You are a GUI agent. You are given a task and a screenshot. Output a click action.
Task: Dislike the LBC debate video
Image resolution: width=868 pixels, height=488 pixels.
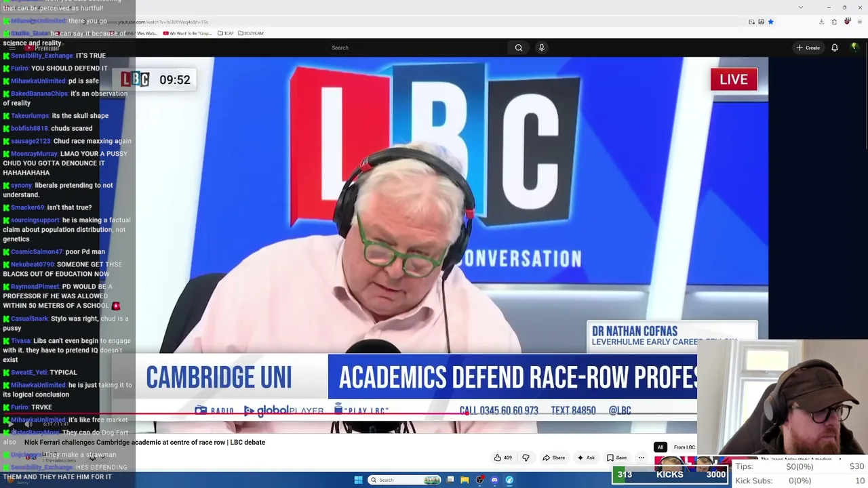(x=526, y=457)
